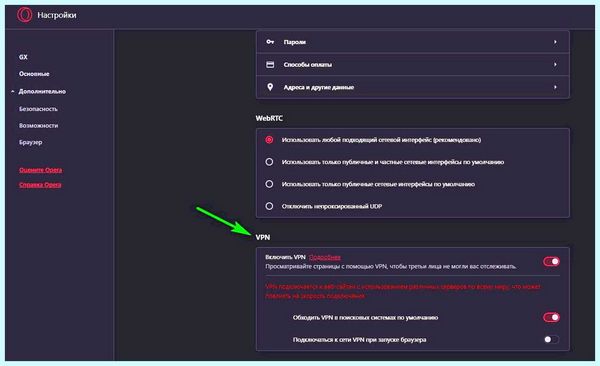This screenshot has width=600, height=366.
Task: Click the Opera GX logo icon
Action: (24, 15)
